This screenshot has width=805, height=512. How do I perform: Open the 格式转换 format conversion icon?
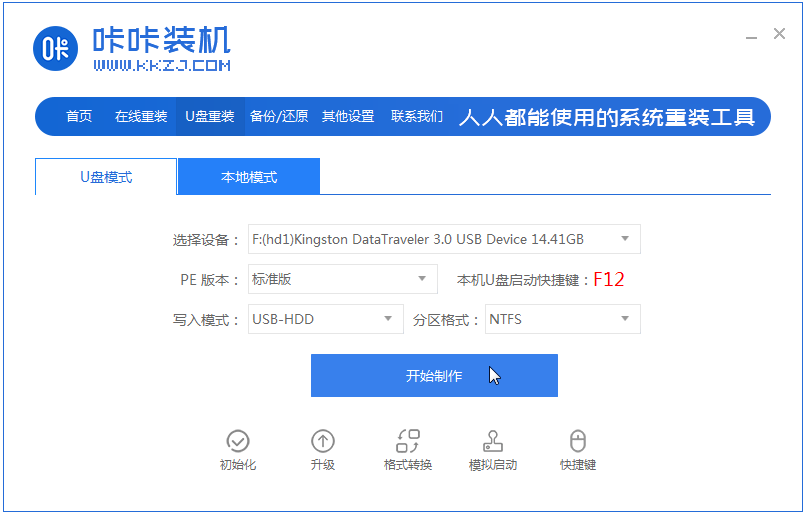point(408,441)
